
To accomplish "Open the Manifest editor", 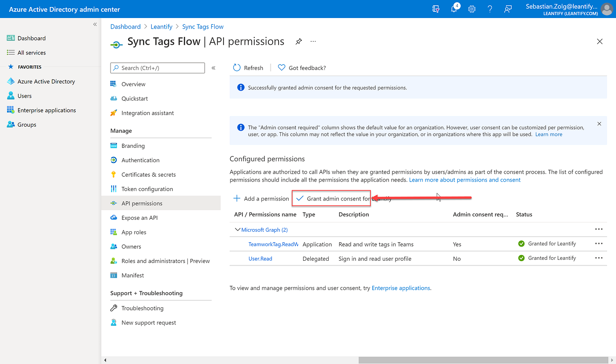I will 132,275.
